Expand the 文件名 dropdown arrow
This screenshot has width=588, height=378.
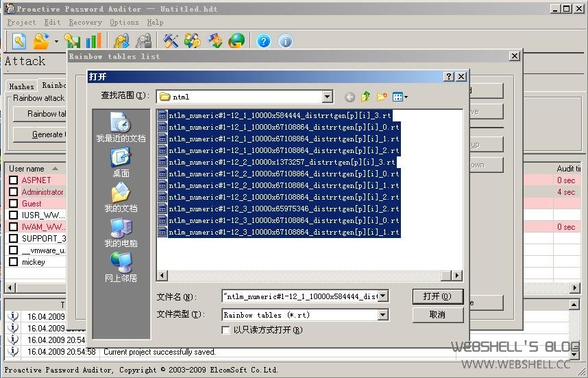coord(382,296)
